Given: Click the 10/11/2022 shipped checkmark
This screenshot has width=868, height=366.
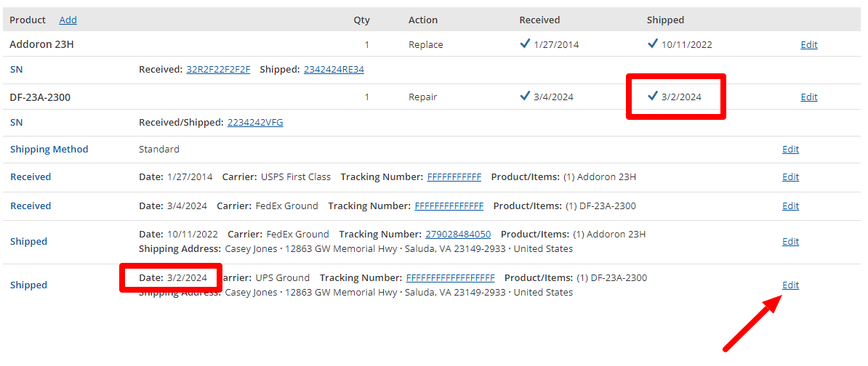Looking at the screenshot, I should pyautogui.click(x=653, y=44).
